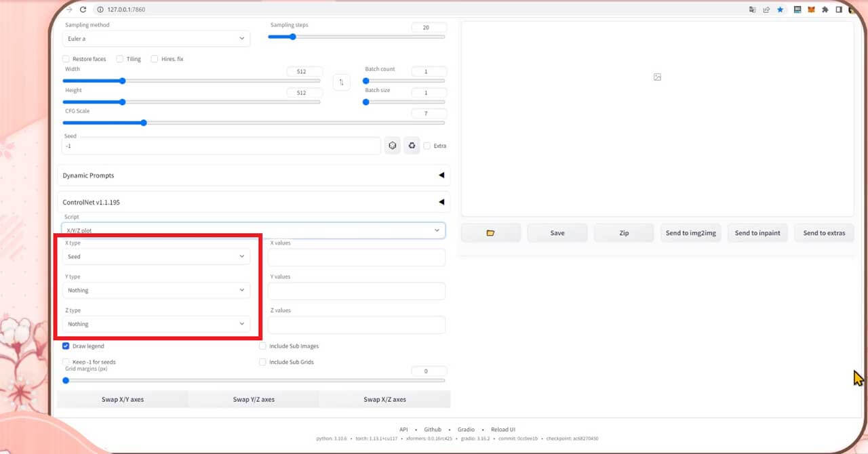This screenshot has width=868, height=454.
Task: Click the recycle icon to reuse last seed
Action: [x=412, y=146]
